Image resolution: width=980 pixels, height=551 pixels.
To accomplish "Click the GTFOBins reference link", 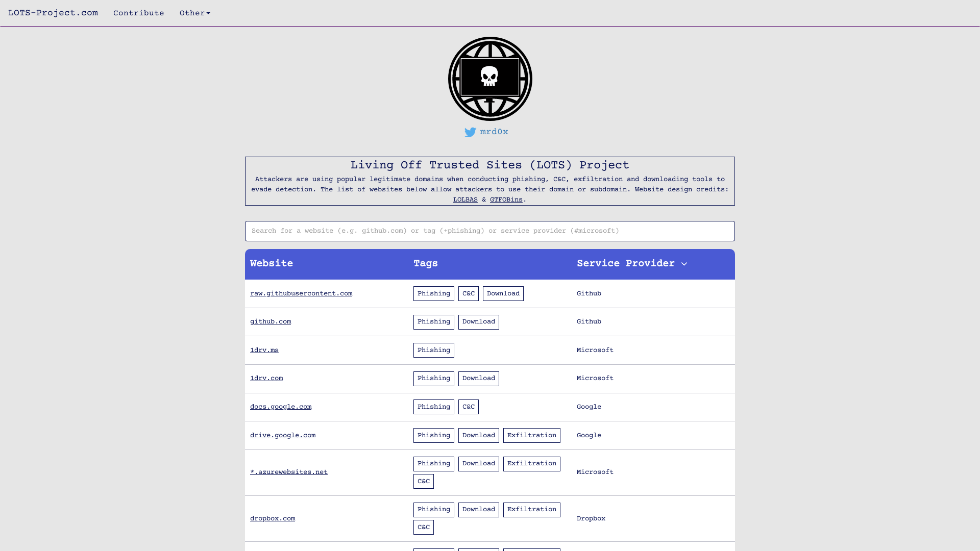I will click(505, 199).
